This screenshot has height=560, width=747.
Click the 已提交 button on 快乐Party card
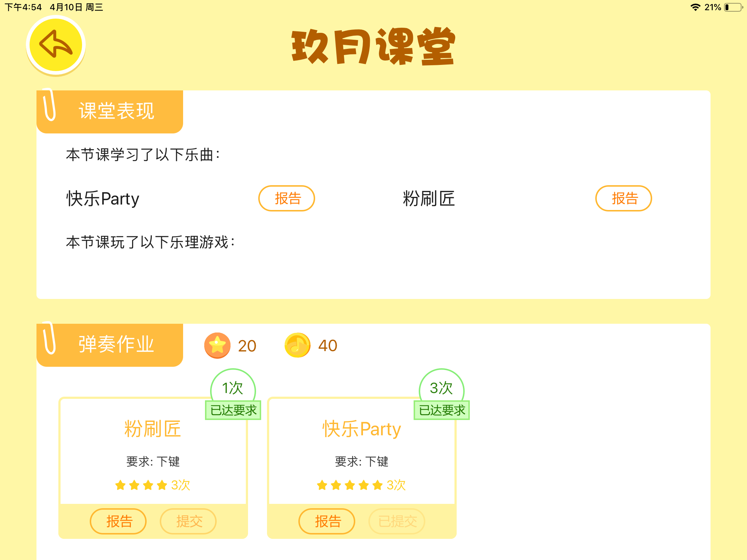tap(397, 521)
